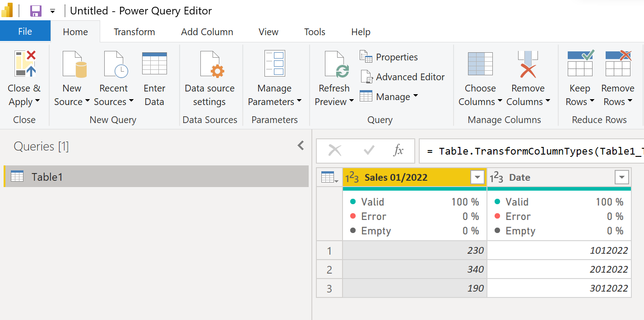The height and width of the screenshot is (320, 644).
Task: Switch to the Transform tab
Action: point(134,32)
